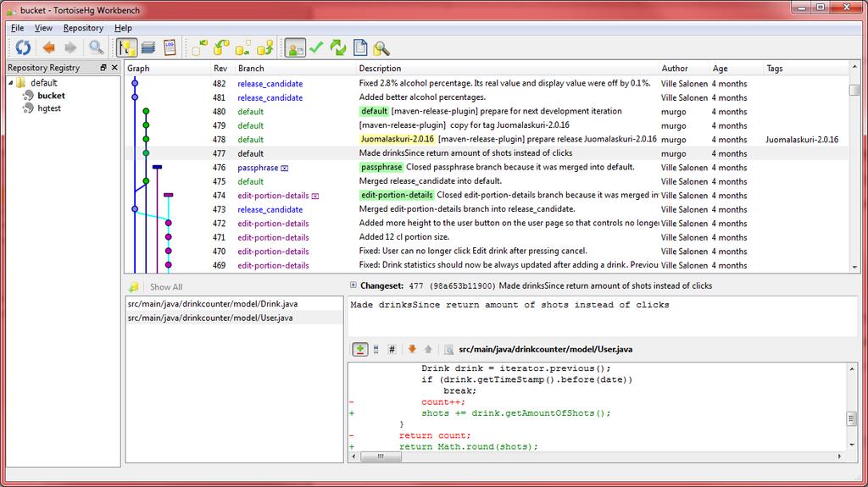Select the hgtest repository
The image size is (868, 487).
(x=48, y=108)
